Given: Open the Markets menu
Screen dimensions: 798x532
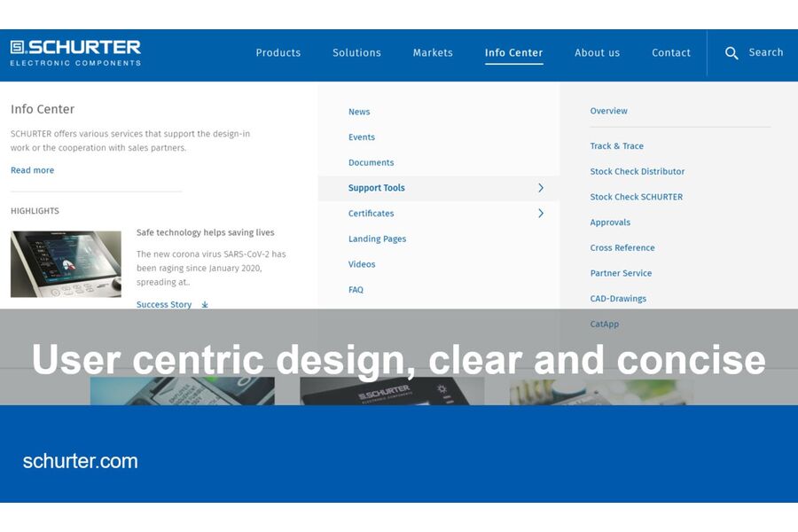Looking at the screenshot, I should click(433, 52).
